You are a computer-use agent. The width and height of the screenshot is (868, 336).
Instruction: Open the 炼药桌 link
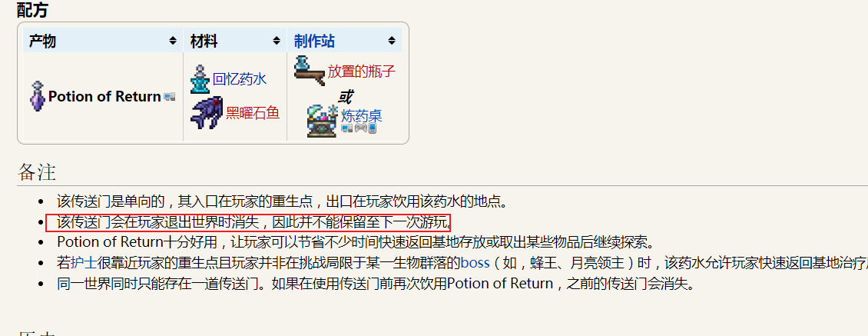click(x=362, y=116)
